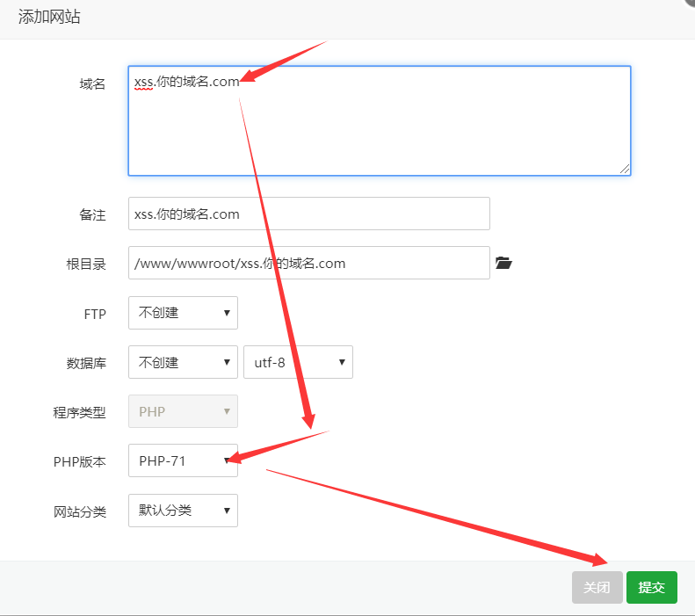
Task: Click the 备注 field label
Action: (x=92, y=214)
